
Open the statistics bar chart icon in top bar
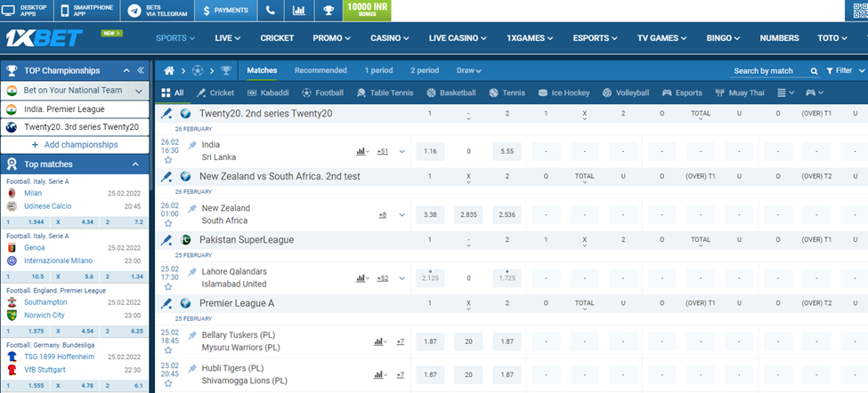tap(298, 11)
